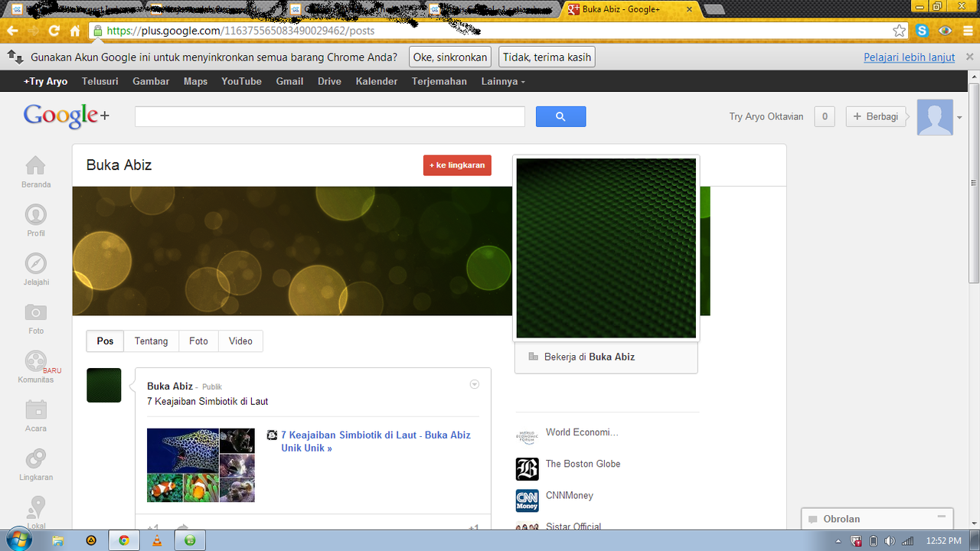Open World Economic Forum page icon

[x=527, y=437]
